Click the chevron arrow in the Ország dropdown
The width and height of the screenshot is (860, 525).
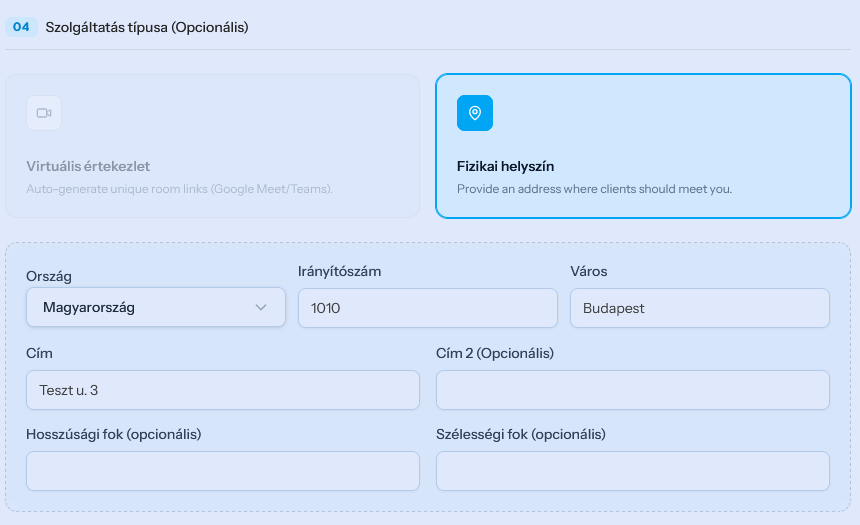(261, 307)
